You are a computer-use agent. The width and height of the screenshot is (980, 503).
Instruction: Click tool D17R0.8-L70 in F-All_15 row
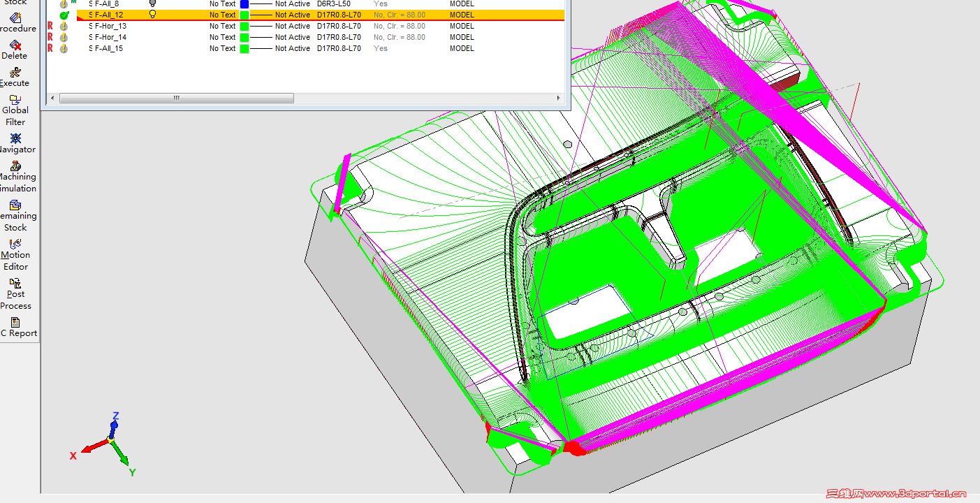pyautogui.click(x=339, y=48)
